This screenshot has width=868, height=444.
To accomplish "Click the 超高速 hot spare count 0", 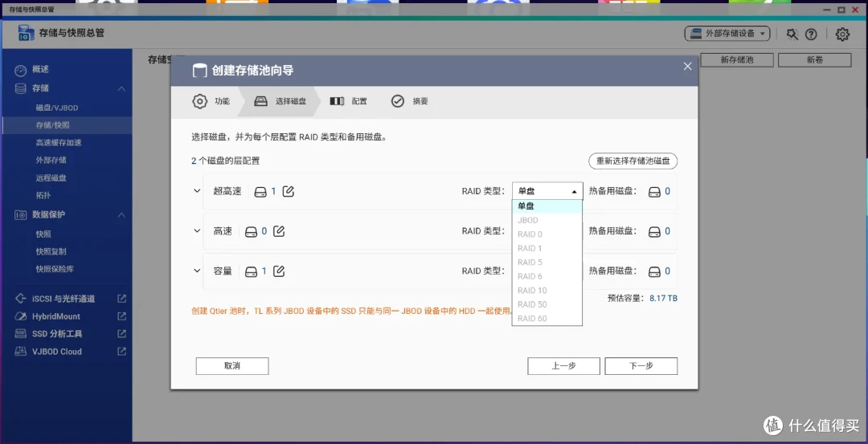I will (668, 191).
